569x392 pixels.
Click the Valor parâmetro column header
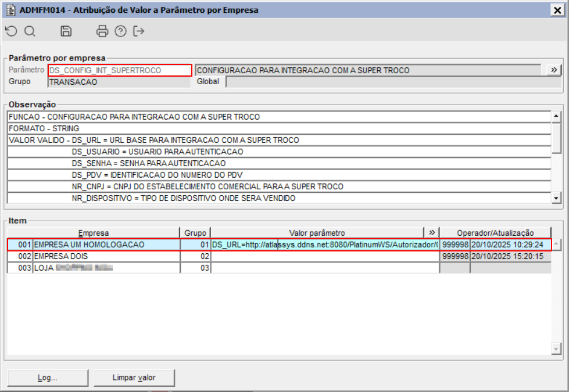click(317, 233)
